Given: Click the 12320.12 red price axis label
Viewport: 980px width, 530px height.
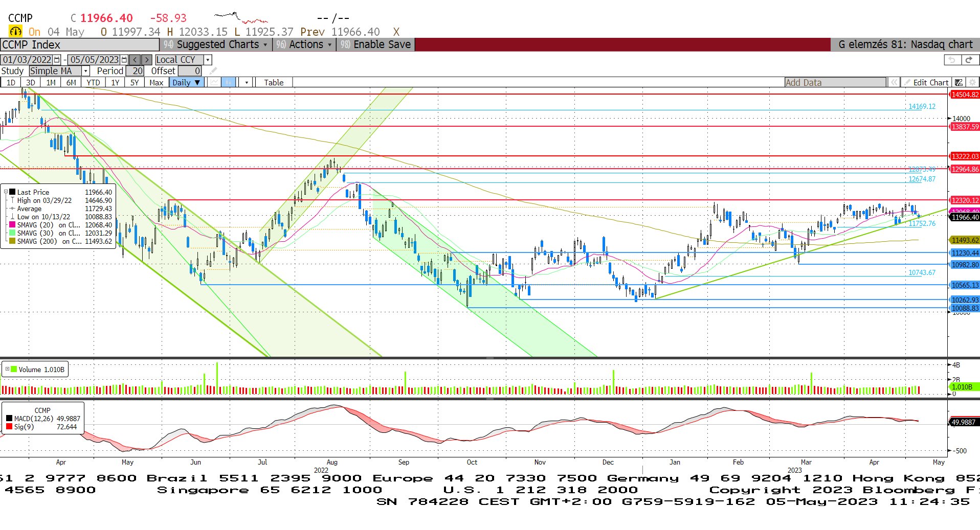Looking at the screenshot, I should [x=965, y=200].
